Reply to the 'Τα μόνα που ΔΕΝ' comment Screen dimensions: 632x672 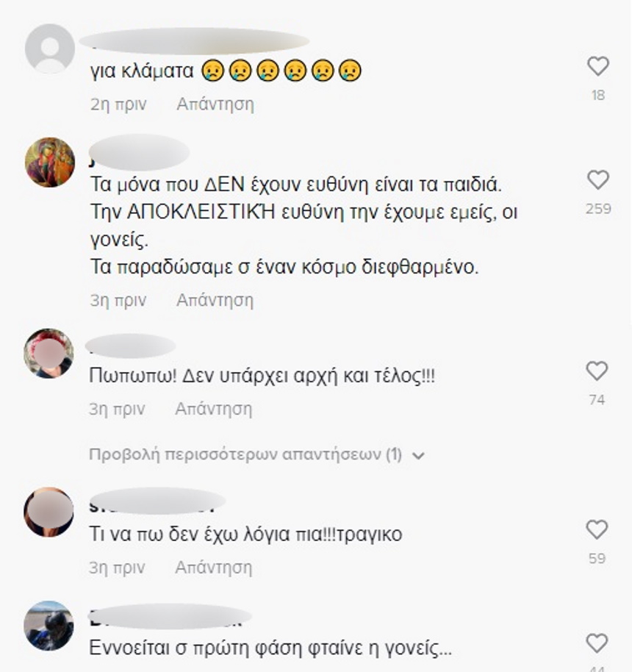click(215, 300)
